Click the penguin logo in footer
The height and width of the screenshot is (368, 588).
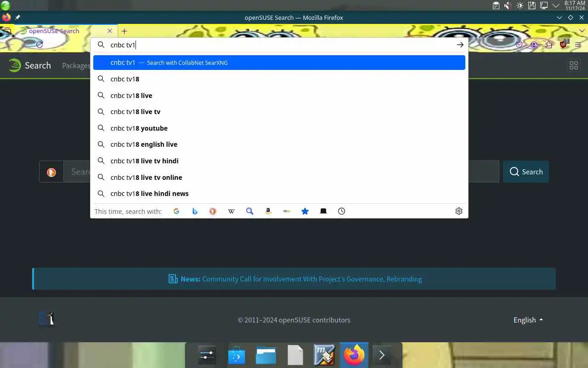pyautogui.click(x=46, y=320)
